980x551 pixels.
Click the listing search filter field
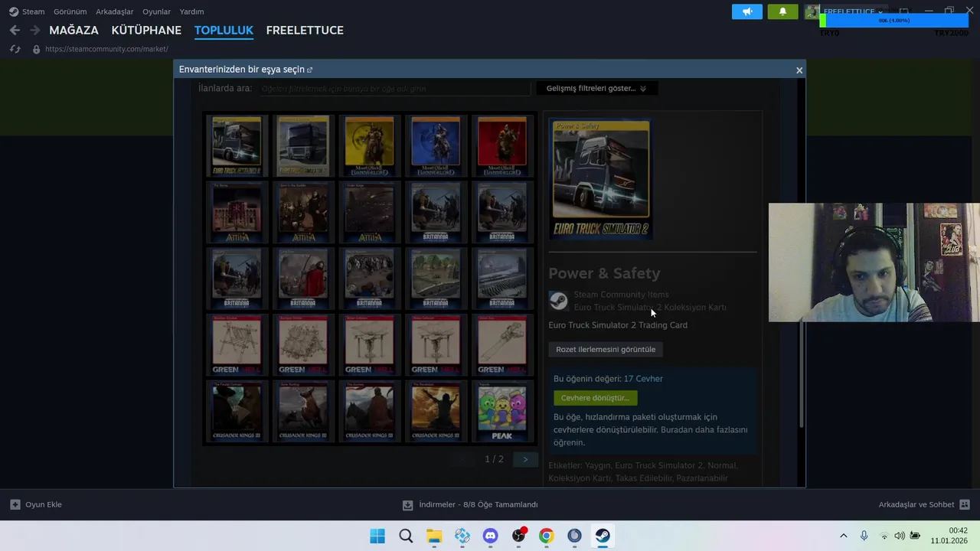(395, 89)
